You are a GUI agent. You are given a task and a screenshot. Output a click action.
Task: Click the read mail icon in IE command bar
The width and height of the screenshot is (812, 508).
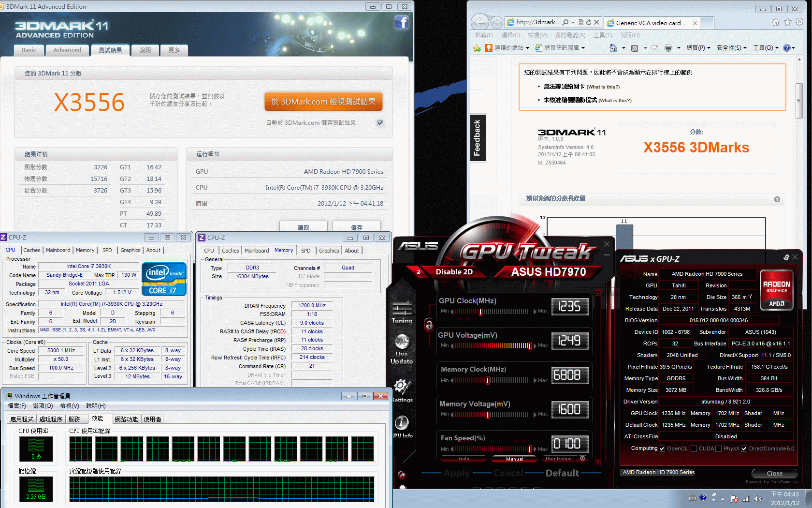click(x=655, y=48)
